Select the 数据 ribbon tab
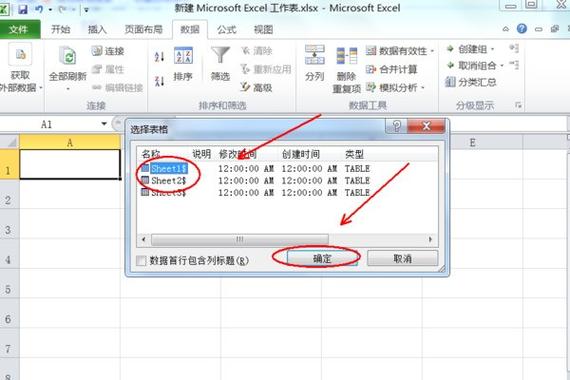The height and width of the screenshot is (380, 570). (x=190, y=29)
